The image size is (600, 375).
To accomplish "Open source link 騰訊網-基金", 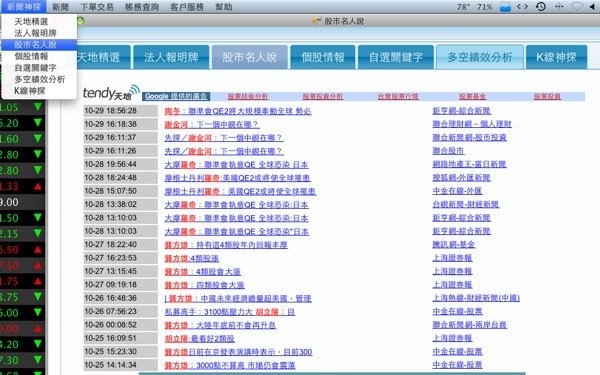I will point(453,244).
